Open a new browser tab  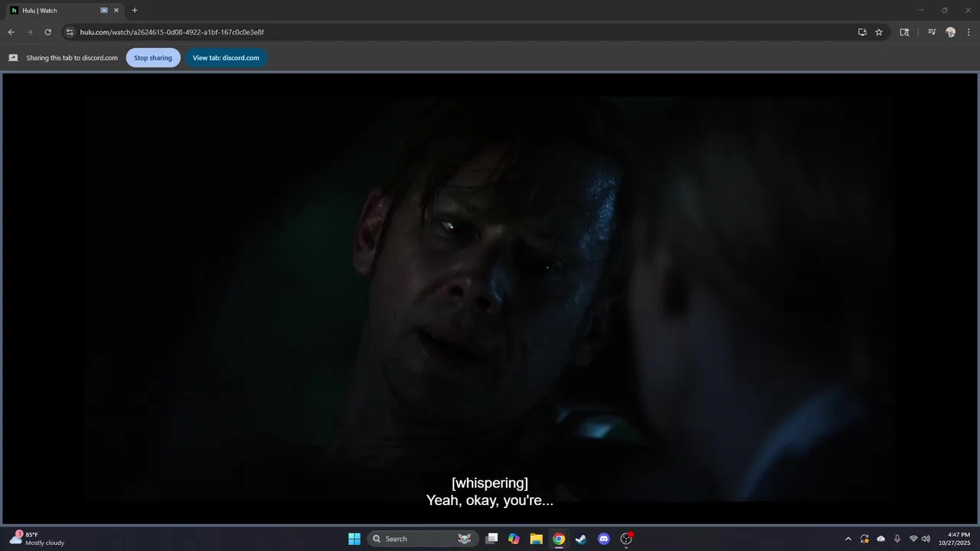tap(135, 11)
